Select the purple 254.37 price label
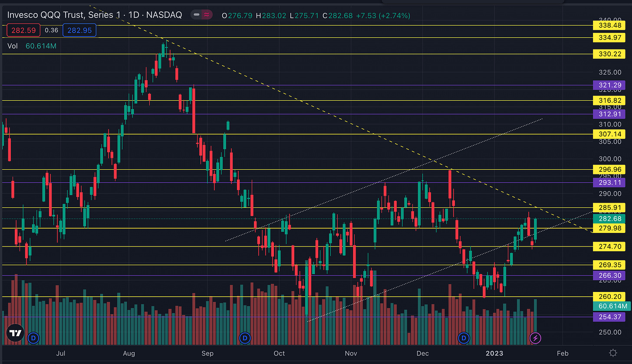Image resolution: width=632 pixels, height=364 pixels. (x=610, y=317)
